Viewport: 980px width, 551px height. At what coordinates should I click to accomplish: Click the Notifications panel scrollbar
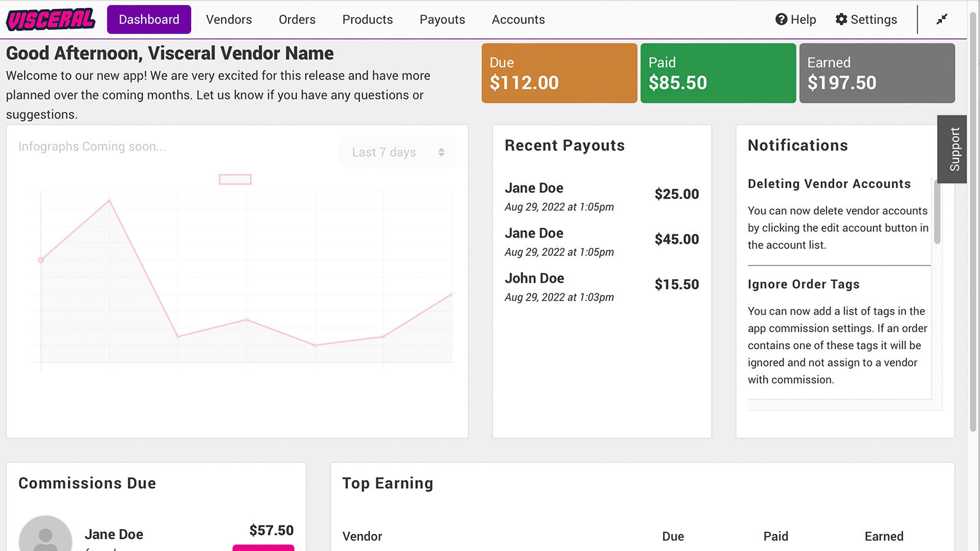pos(937,211)
